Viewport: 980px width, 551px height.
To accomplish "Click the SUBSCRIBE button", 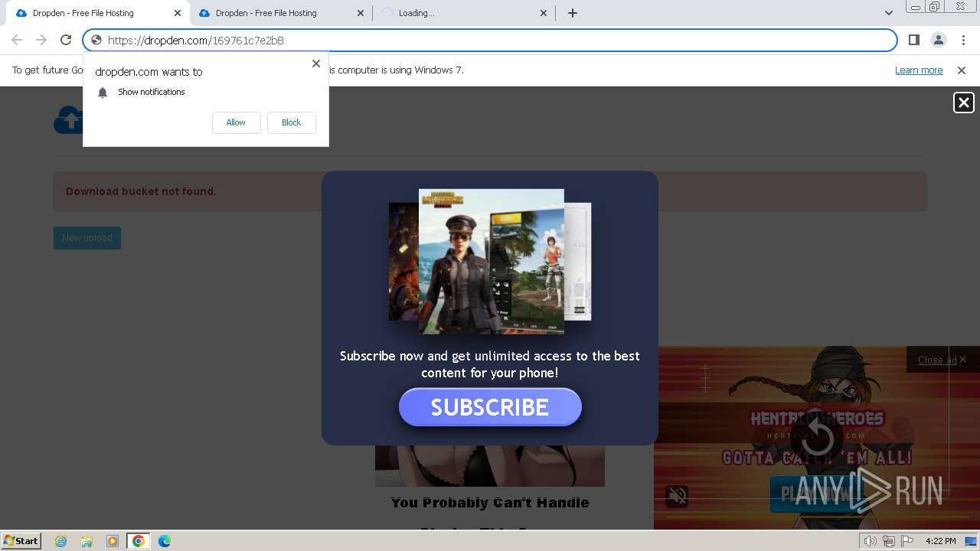I will (490, 407).
